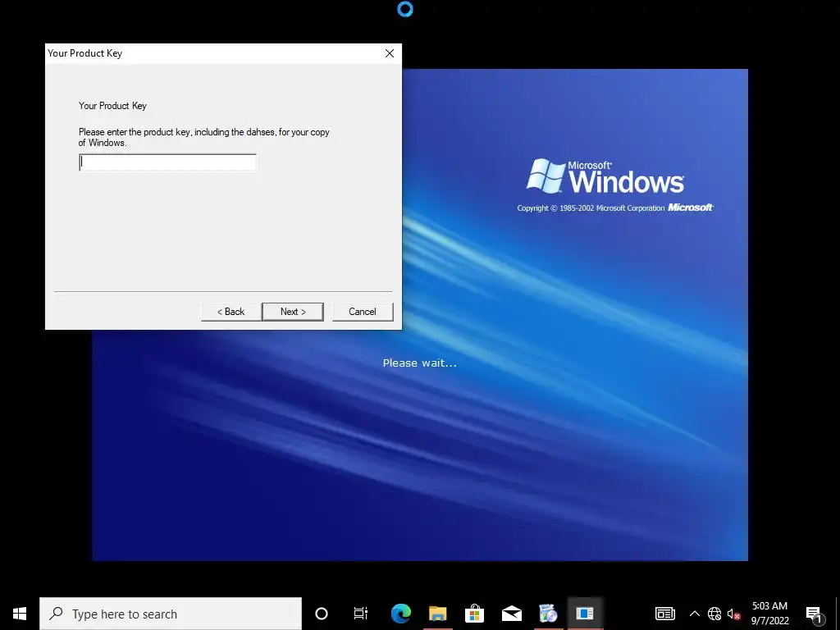Select the active blue window taskbar icon
The width and height of the screenshot is (840, 630).
585,614
